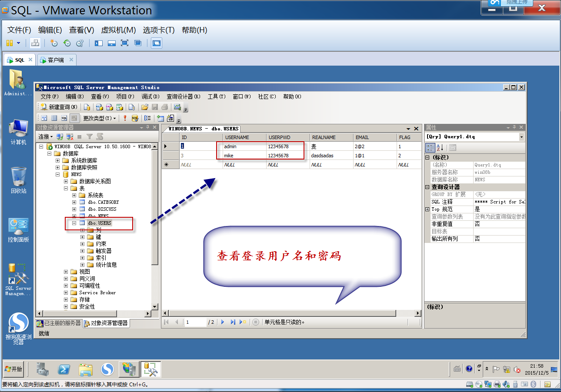Screen dimensions: 561x392
Task: Click the Move Next record arrow in navigator
Action: click(223, 322)
